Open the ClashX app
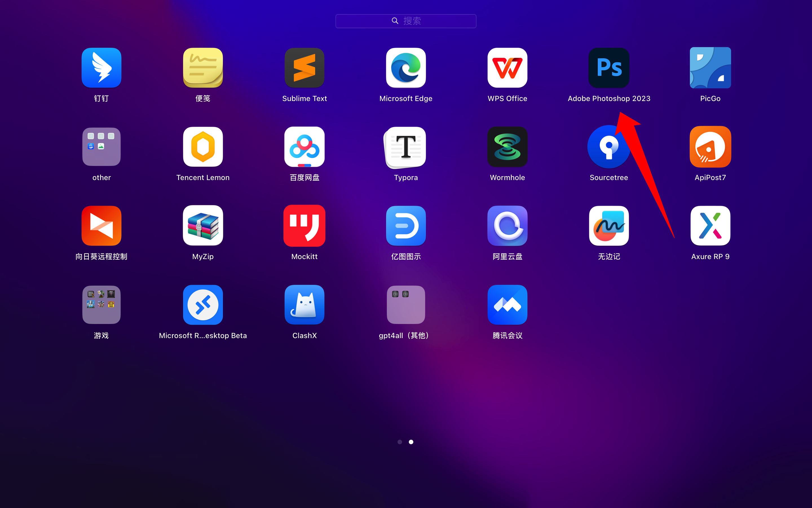Viewport: 812px width, 508px height. coord(304,305)
